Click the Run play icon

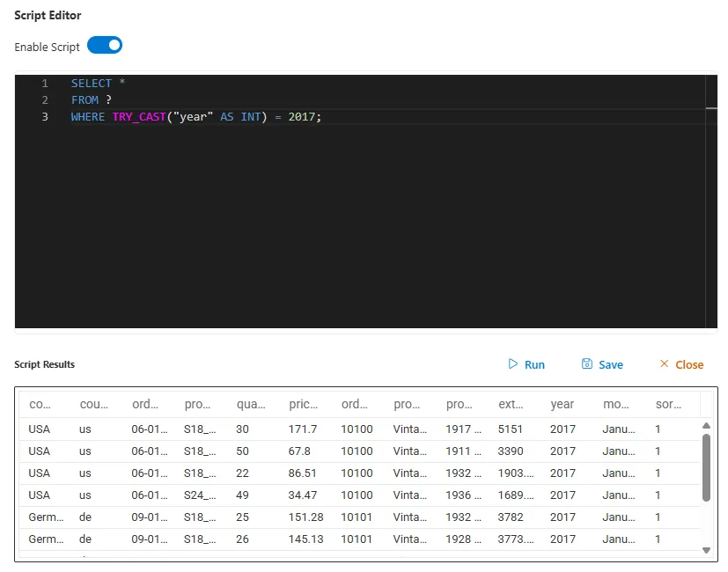click(x=513, y=364)
